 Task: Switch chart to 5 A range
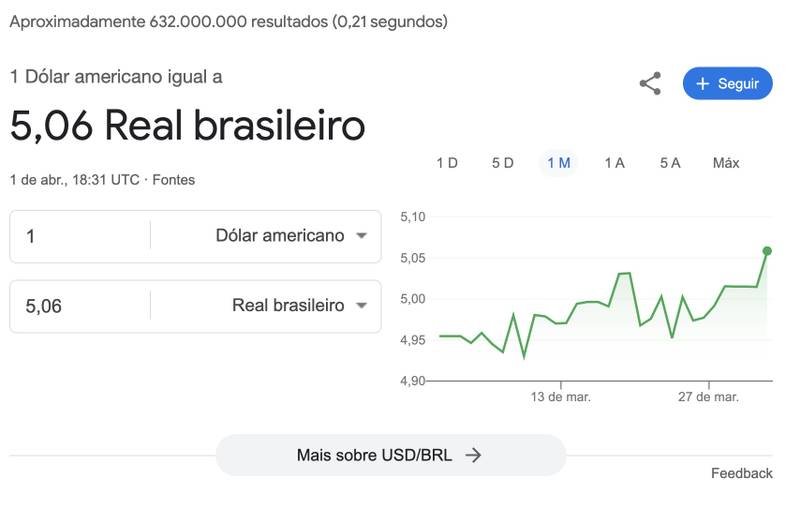click(x=670, y=163)
